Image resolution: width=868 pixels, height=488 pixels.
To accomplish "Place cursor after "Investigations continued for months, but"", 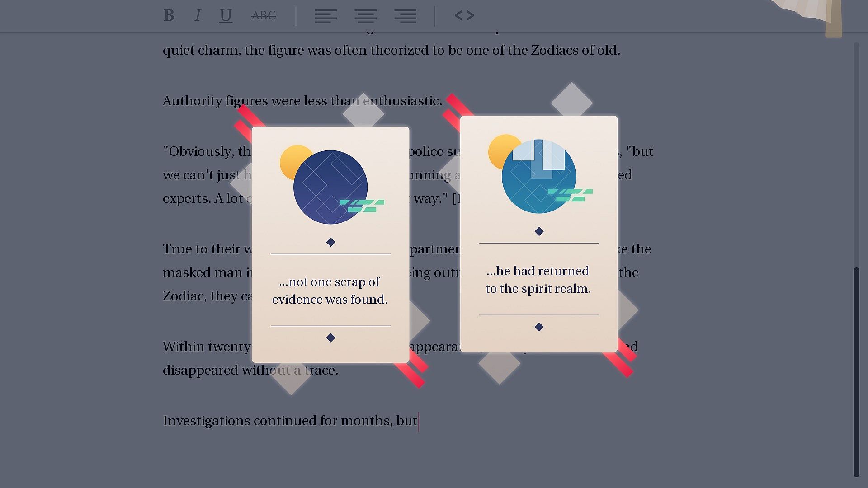I will [x=418, y=421].
